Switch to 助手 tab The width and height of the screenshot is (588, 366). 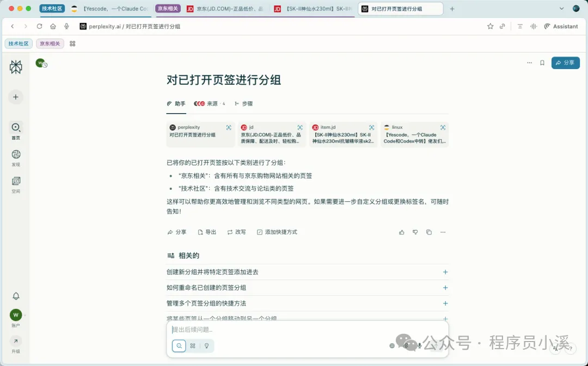(176, 104)
